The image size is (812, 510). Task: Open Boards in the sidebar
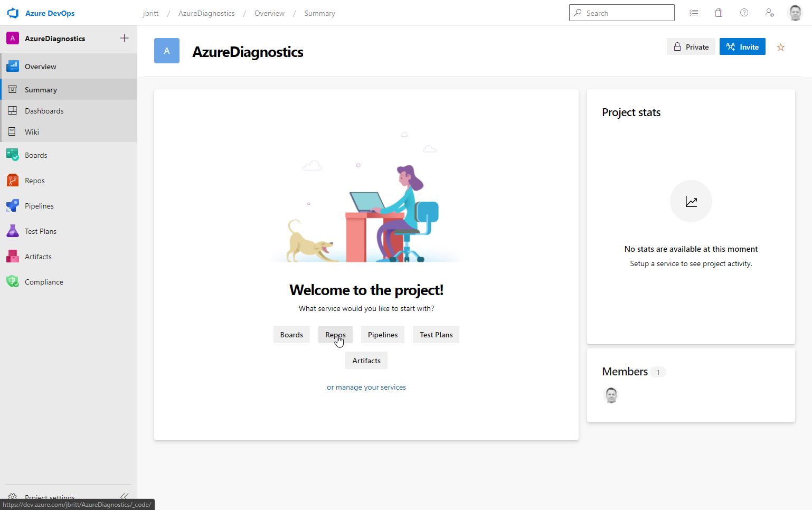[69, 155]
